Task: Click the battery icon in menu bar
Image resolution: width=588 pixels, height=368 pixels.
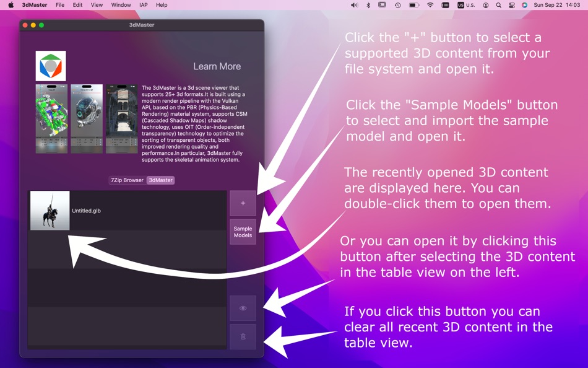Action: [x=413, y=5]
